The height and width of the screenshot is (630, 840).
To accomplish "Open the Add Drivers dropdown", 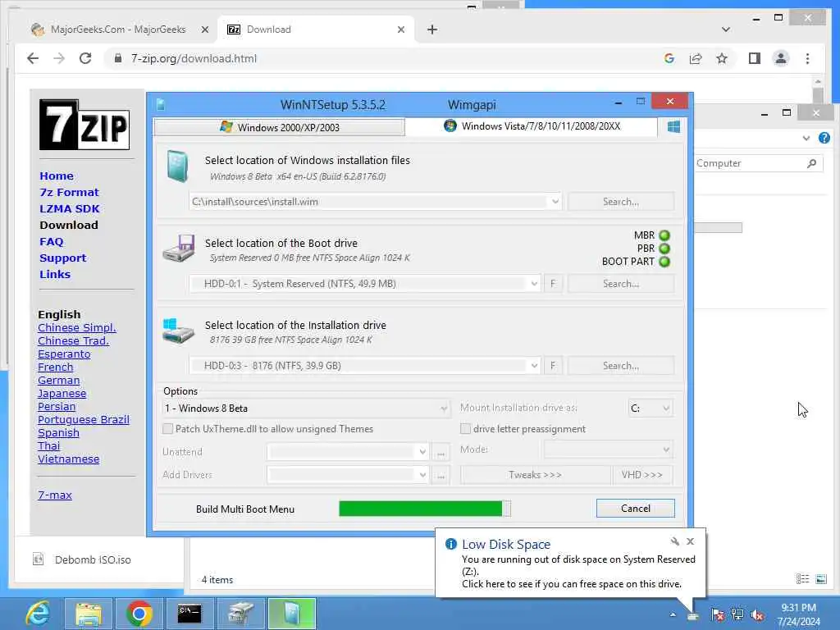I will click(x=348, y=475).
